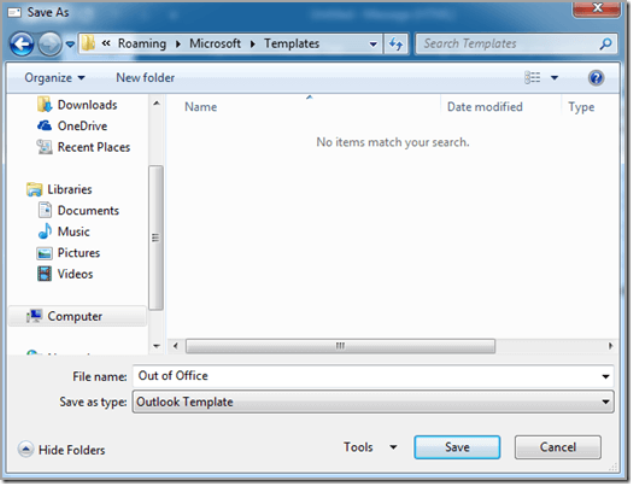Open the Organize dropdown menu

point(55,77)
